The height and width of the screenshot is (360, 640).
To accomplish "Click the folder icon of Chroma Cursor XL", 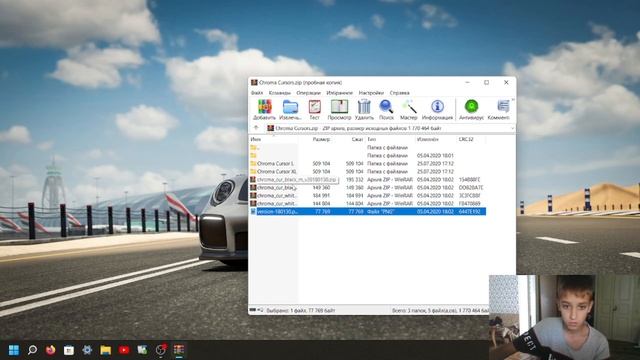I will coord(253,171).
